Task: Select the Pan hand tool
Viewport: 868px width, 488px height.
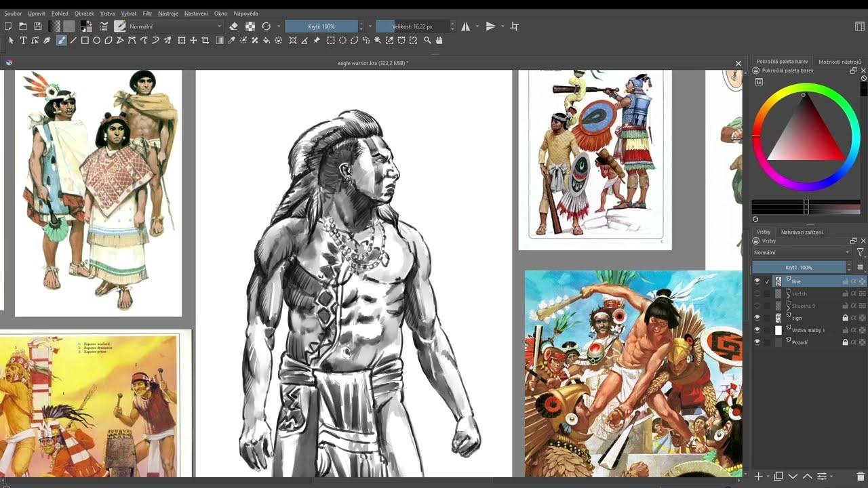Action: coord(439,41)
